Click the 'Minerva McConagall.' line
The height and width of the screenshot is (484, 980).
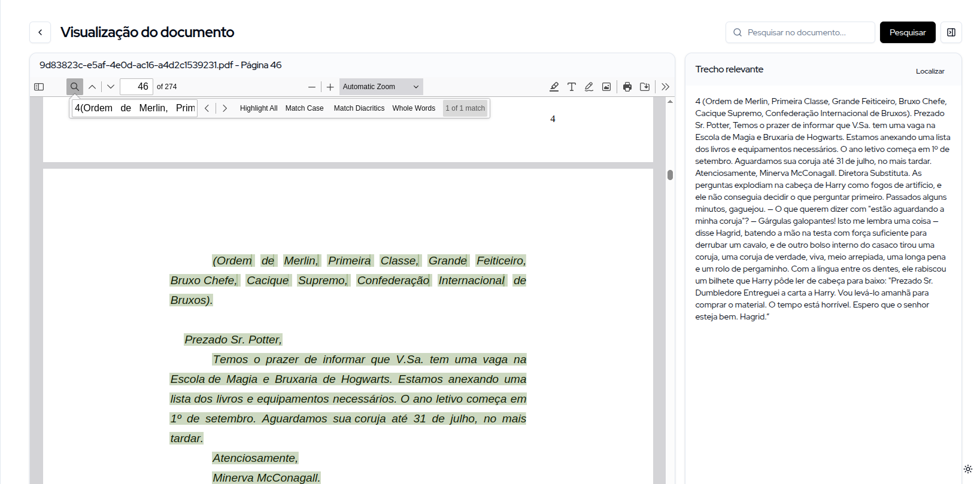(266, 478)
